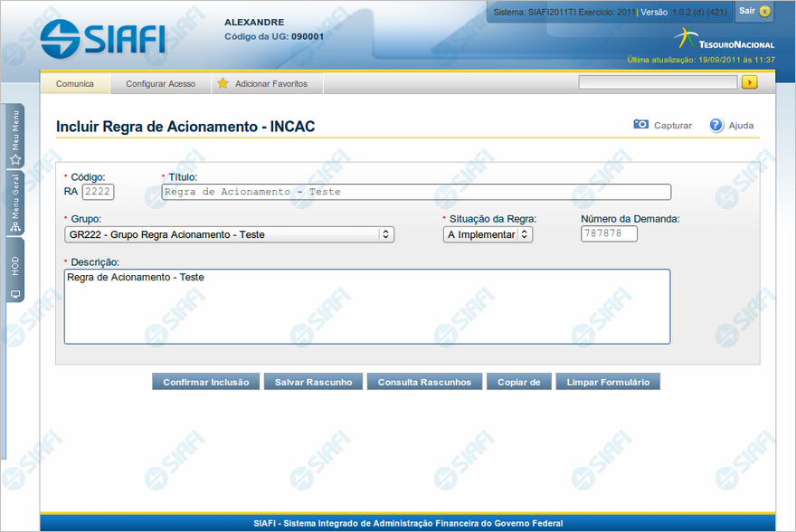Click the Sair logout button
This screenshot has height=532, width=796.
pos(754,11)
